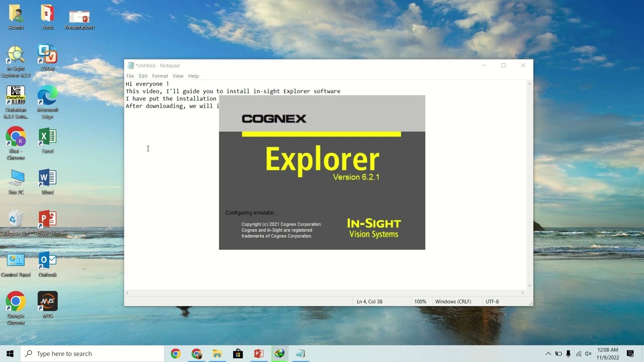The width and height of the screenshot is (644, 362).
Task: Click the taskbar clock and date
Action: pos(608,353)
